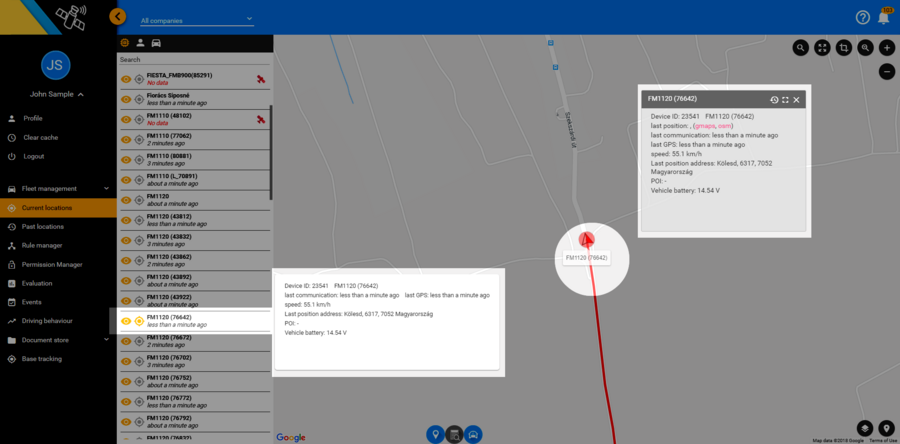Toggle visibility of FIESTA_FMB900(85291)
900x444 pixels.
[126, 79]
